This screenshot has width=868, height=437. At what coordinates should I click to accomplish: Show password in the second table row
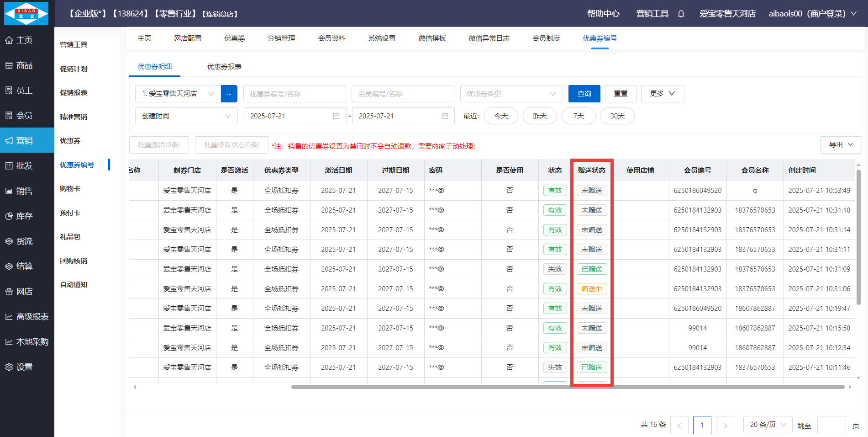click(441, 210)
